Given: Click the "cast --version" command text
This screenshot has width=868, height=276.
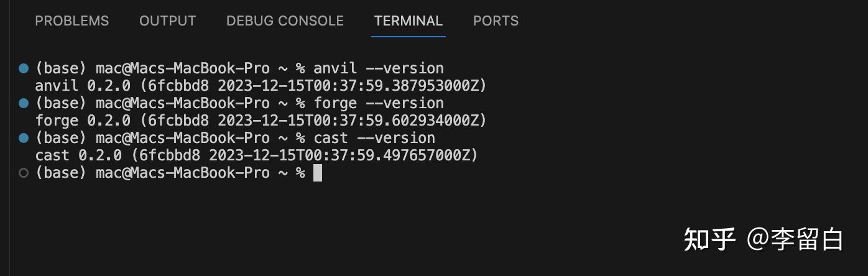Looking at the screenshot, I should 374,137.
